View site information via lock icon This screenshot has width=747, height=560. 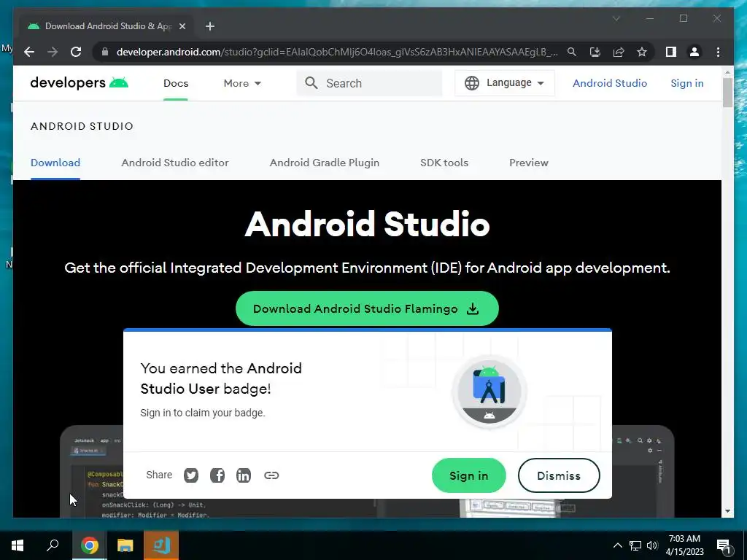(105, 52)
